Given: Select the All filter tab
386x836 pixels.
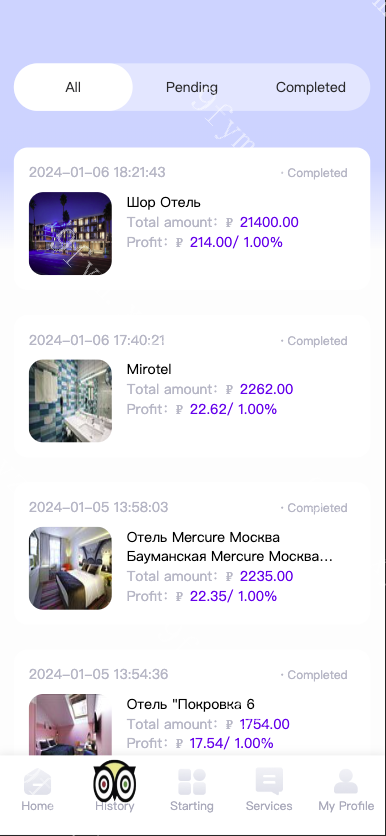Looking at the screenshot, I should [x=73, y=87].
